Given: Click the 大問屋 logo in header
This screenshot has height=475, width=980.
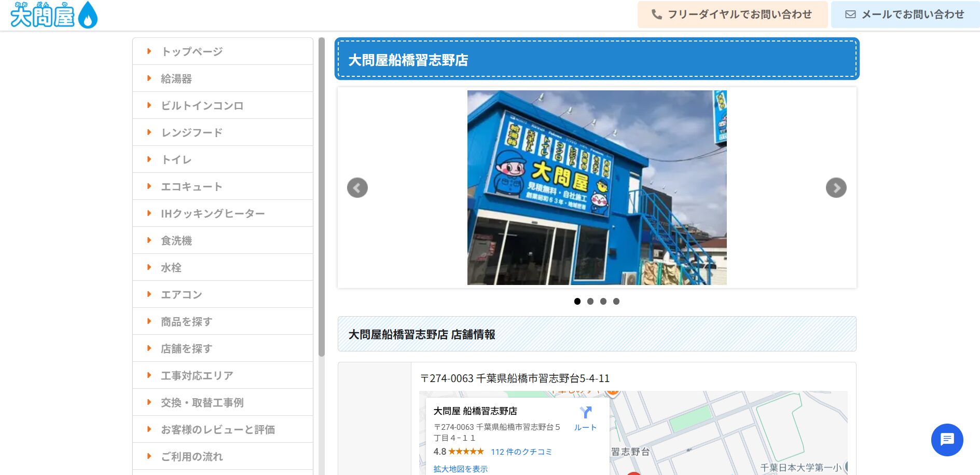Looking at the screenshot, I should [x=53, y=15].
